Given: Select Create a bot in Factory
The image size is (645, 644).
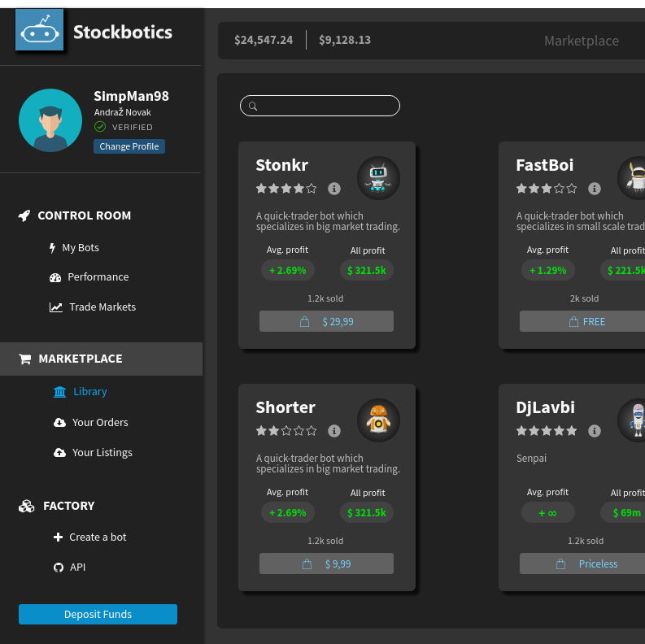Looking at the screenshot, I should [98, 537].
